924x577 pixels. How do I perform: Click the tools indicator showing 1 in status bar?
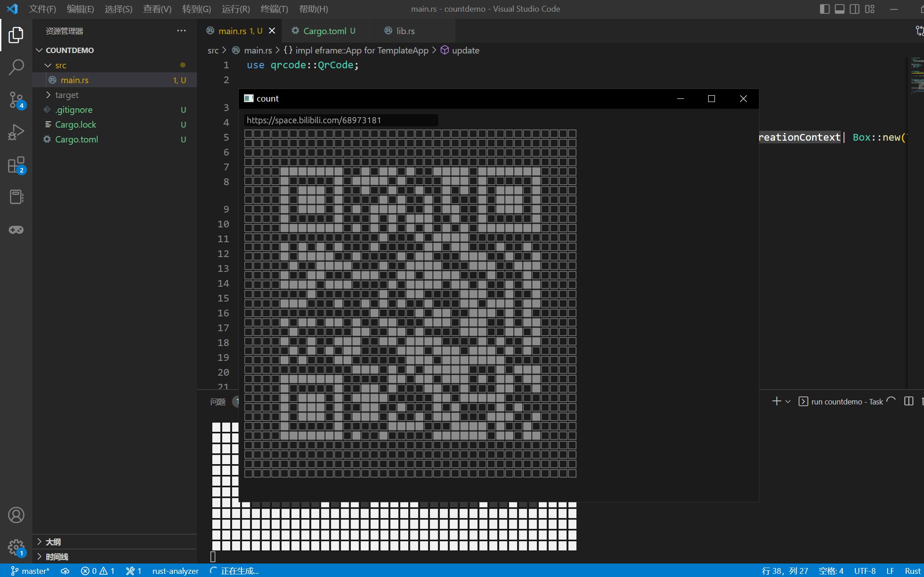coord(134,571)
